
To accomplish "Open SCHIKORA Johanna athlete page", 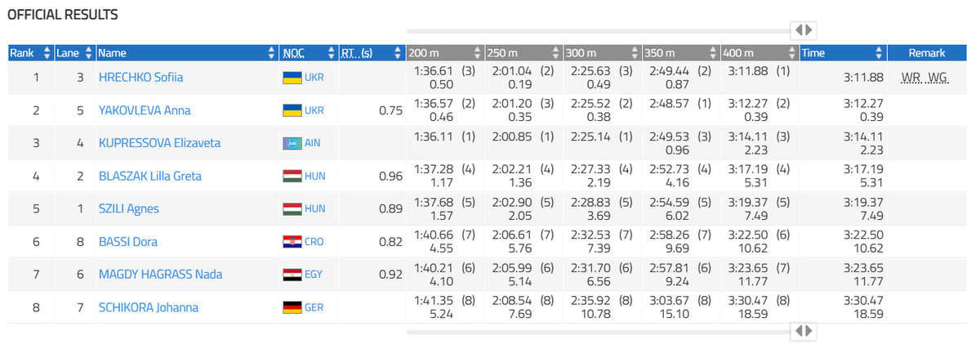I will coord(149,307).
